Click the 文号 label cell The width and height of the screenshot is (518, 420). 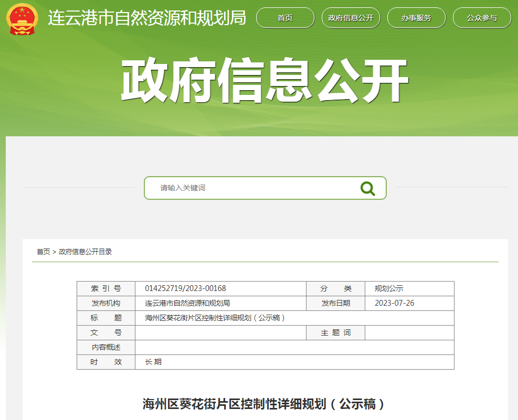[x=106, y=332]
